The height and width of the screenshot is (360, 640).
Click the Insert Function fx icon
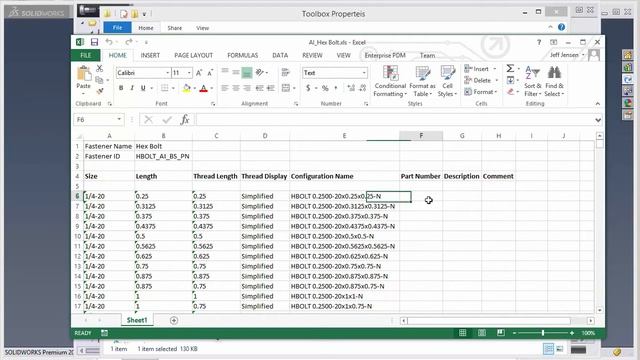(x=184, y=120)
